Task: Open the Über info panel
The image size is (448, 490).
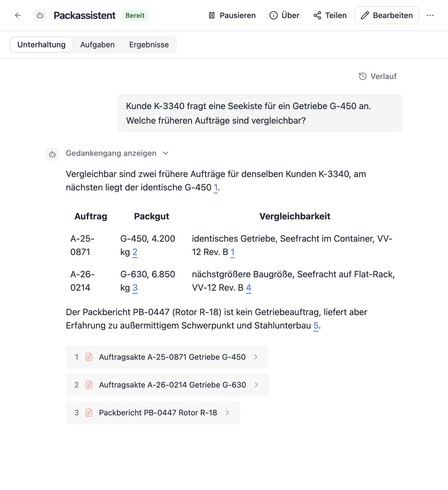Action: (284, 15)
